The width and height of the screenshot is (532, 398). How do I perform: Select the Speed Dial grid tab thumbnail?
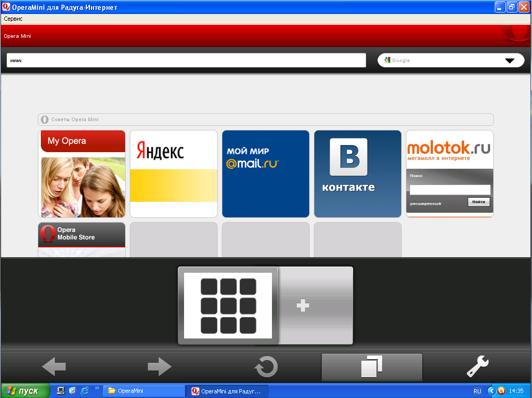tap(228, 305)
